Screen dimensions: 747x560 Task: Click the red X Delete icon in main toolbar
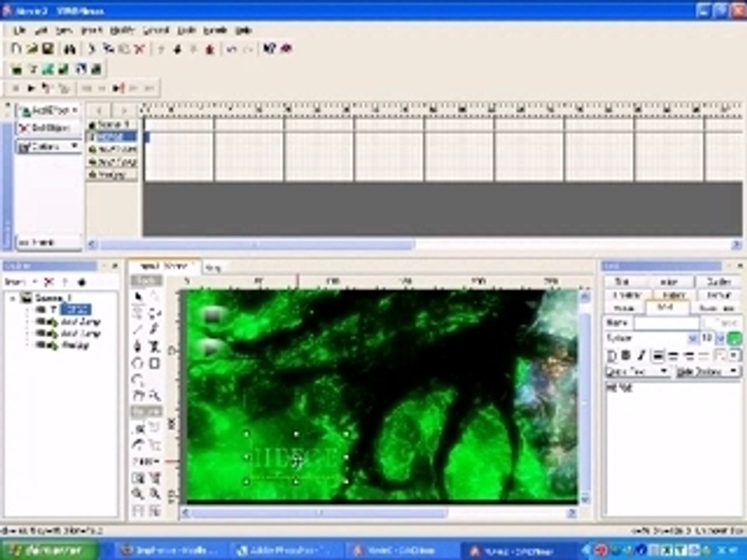click(x=139, y=48)
